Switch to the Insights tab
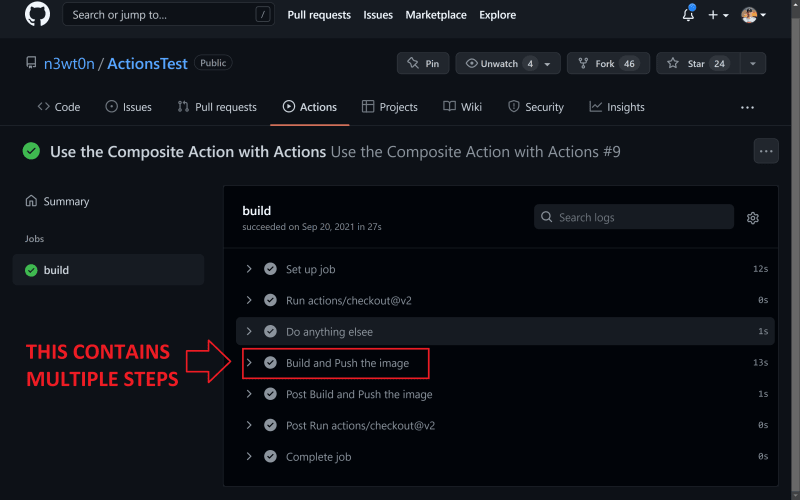The width and height of the screenshot is (800, 500). point(617,107)
